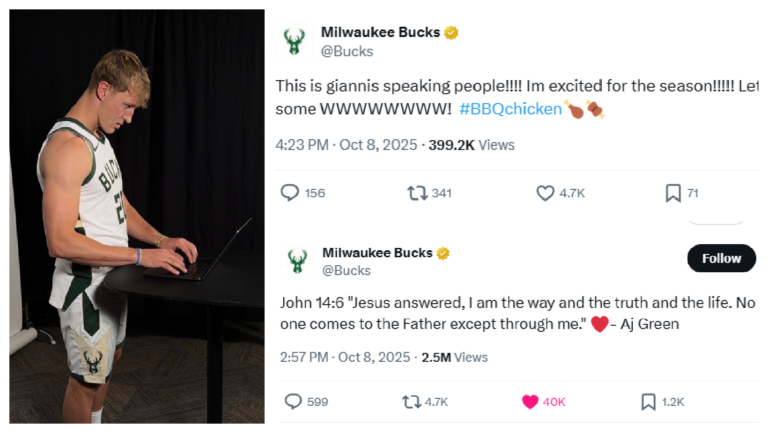Image resolution: width=768 pixels, height=433 pixels.
Task: Click the retweet icon showing 341
Action: coord(418,193)
